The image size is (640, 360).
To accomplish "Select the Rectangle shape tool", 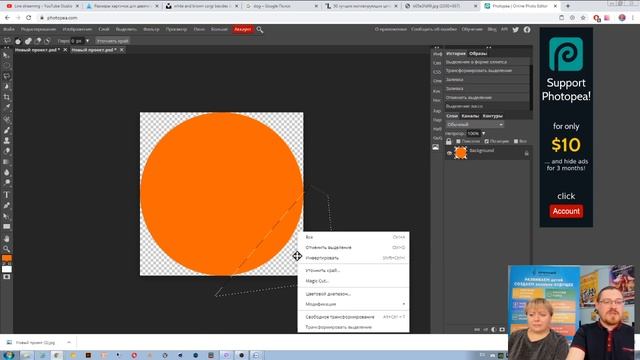I will 6,227.
